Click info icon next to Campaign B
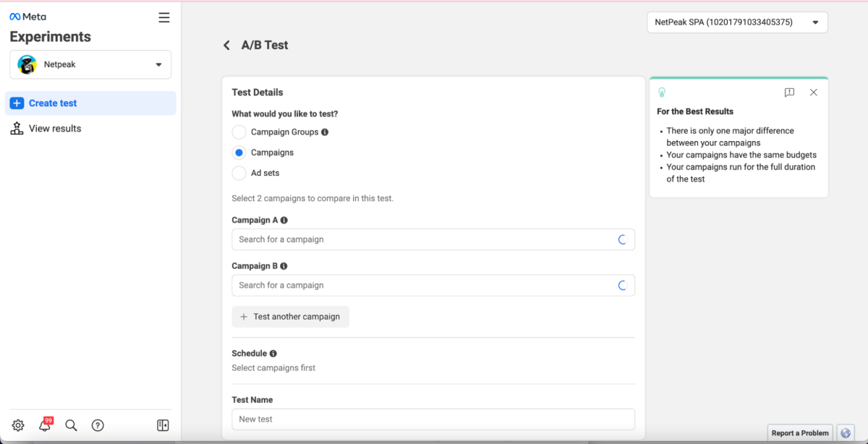Viewport: 868px width, 444px height. [x=284, y=266]
